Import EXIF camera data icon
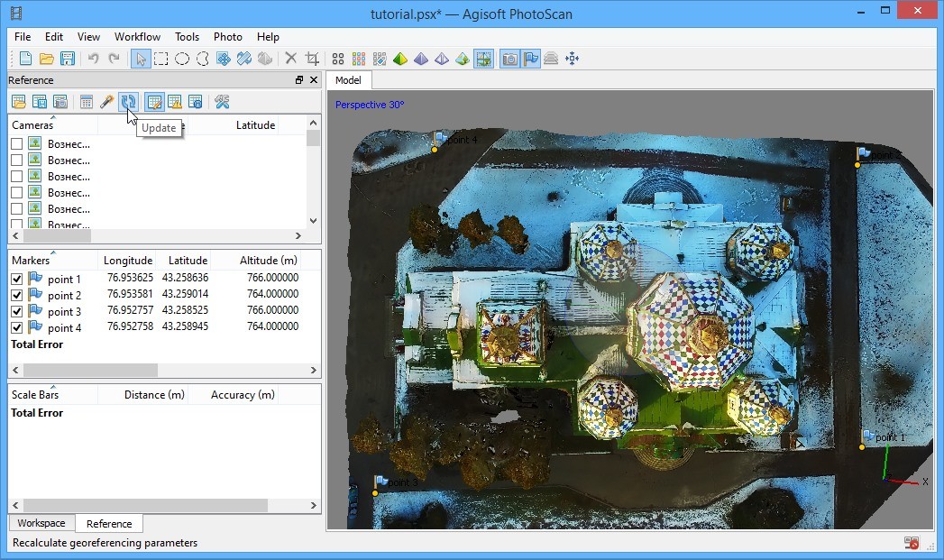The width and height of the screenshot is (944, 560). point(60,102)
